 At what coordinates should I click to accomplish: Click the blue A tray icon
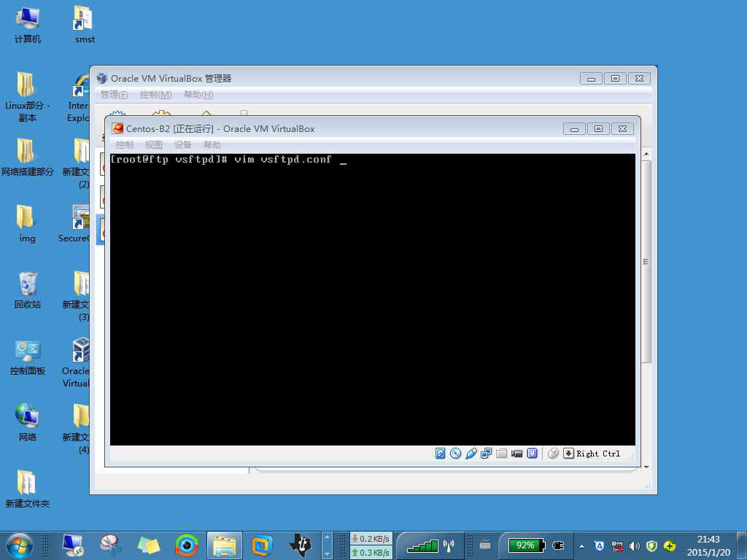click(x=600, y=546)
